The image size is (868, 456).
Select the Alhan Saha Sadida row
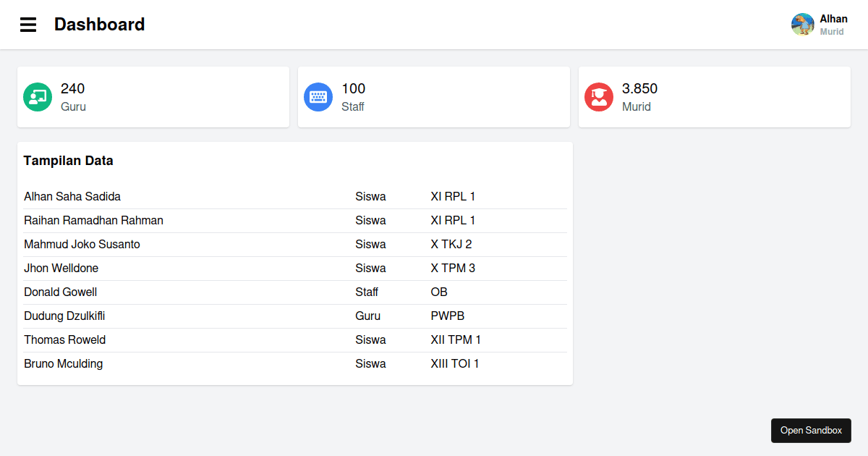pyautogui.click(x=295, y=197)
